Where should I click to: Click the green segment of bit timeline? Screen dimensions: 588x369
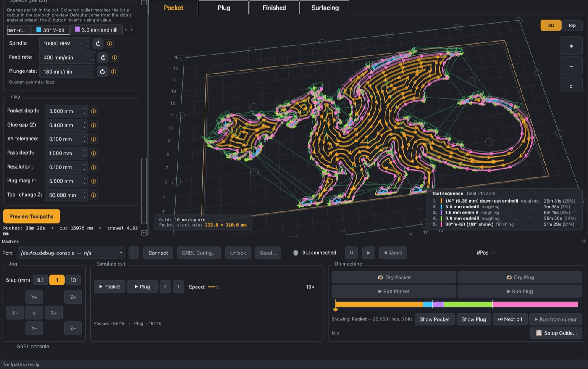coord(468,304)
